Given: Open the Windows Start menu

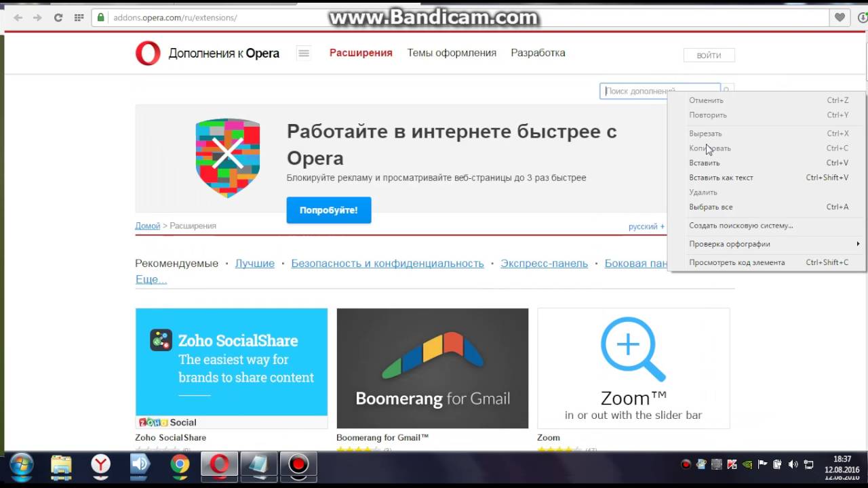Looking at the screenshot, I should 21,465.
